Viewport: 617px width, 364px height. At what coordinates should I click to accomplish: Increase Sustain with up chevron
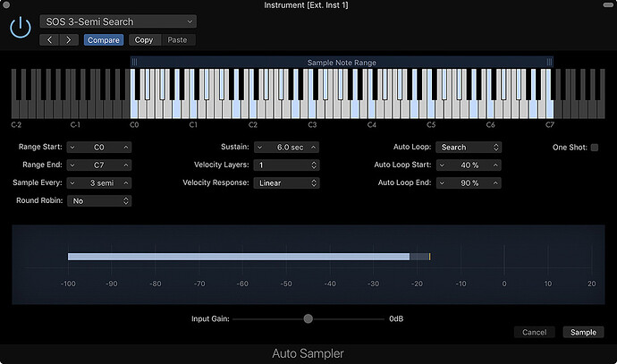(x=313, y=148)
